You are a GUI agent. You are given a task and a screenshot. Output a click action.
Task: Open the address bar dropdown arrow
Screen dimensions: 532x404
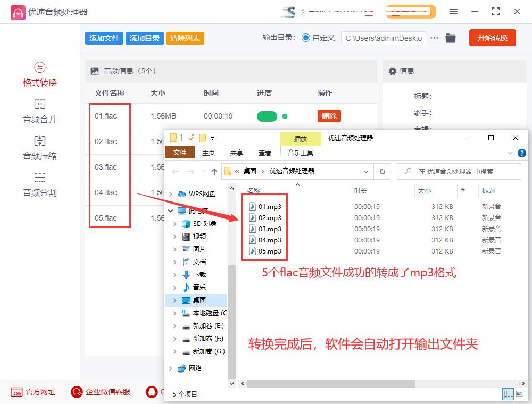tap(366, 171)
